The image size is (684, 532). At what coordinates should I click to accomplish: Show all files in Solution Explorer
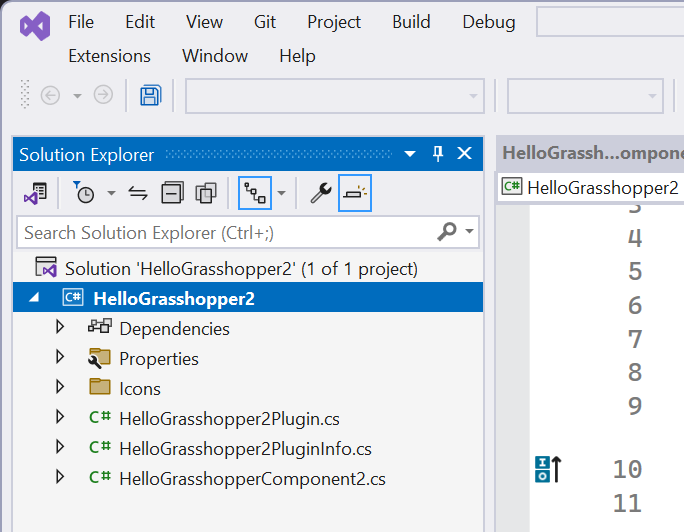[x=206, y=193]
